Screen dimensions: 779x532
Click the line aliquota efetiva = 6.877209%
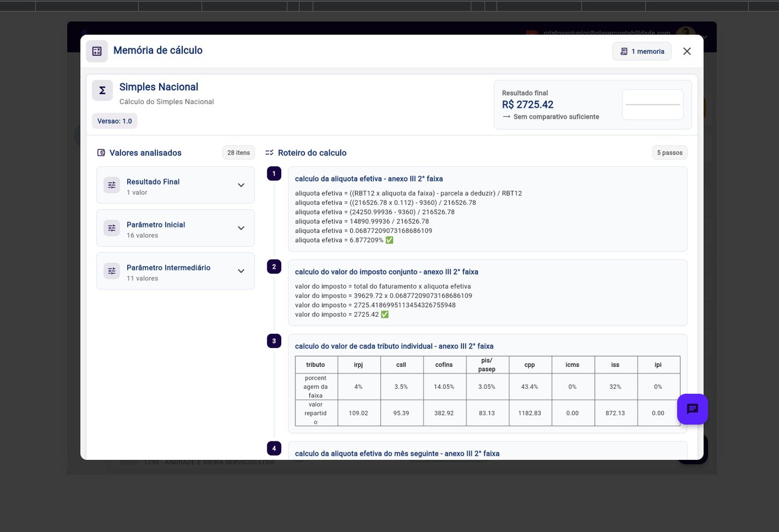(344, 240)
